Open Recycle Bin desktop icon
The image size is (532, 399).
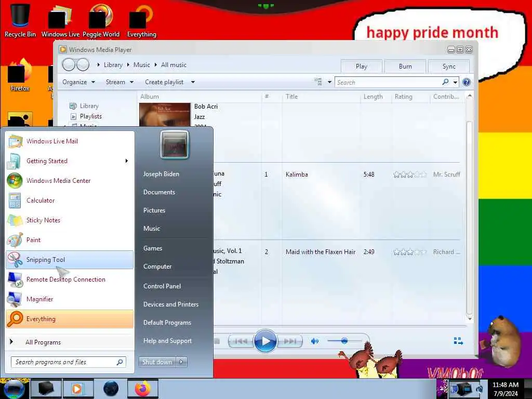click(20, 20)
